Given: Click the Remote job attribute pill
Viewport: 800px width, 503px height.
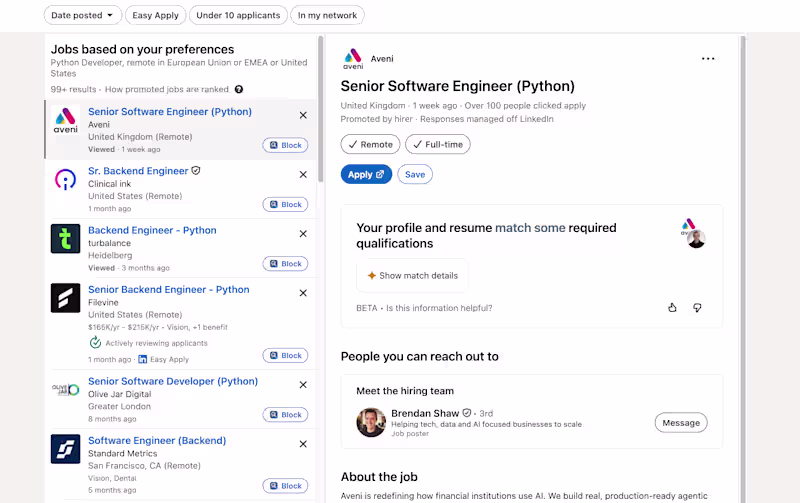Looking at the screenshot, I should (x=370, y=144).
